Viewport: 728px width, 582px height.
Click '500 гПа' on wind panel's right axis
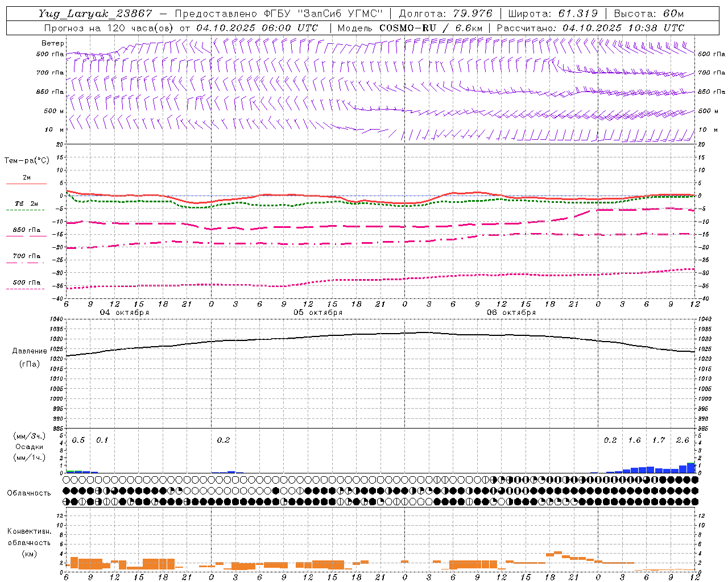coord(712,54)
